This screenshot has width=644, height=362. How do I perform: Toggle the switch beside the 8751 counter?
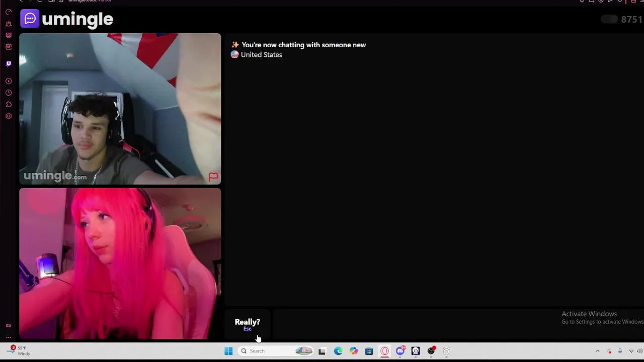(x=609, y=20)
